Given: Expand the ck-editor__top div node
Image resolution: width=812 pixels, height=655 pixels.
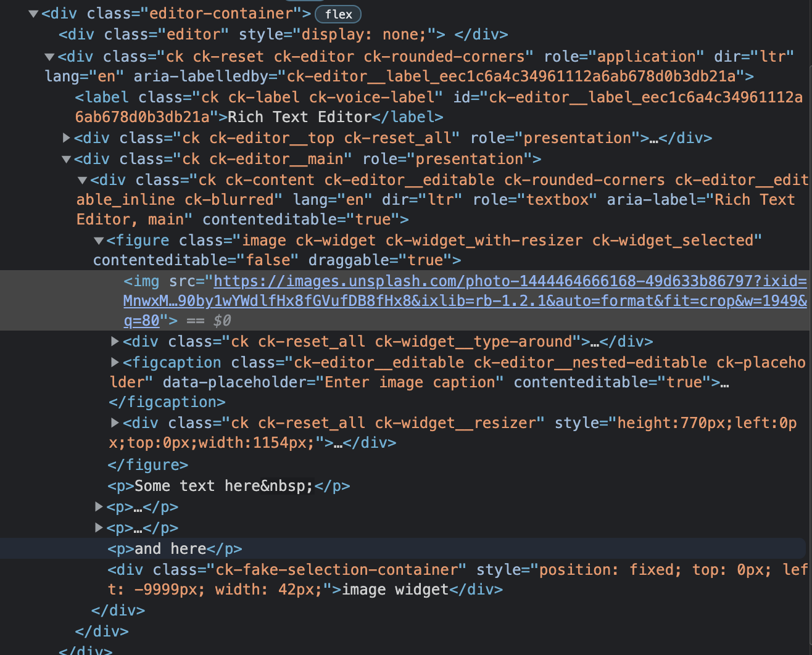Looking at the screenshot, I should tap(67, 138).
